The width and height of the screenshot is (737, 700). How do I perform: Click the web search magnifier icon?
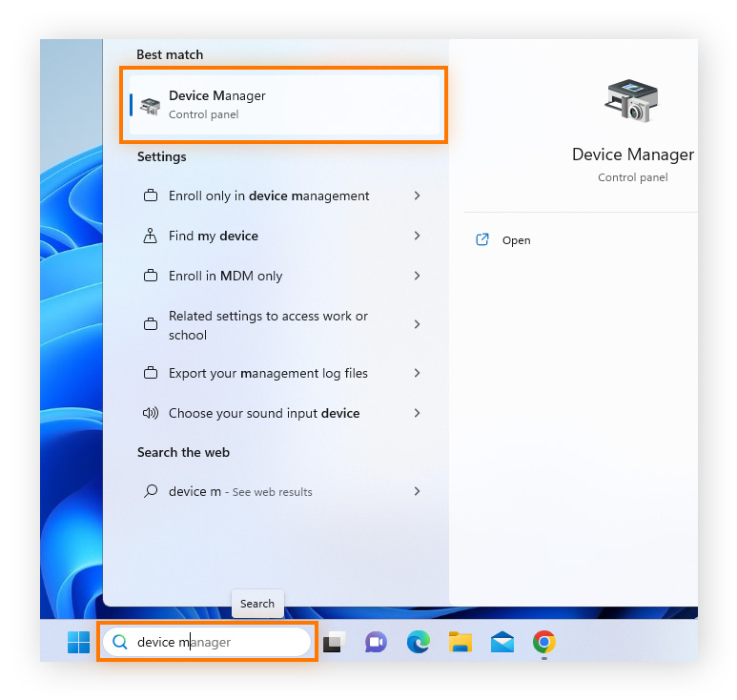151,491
